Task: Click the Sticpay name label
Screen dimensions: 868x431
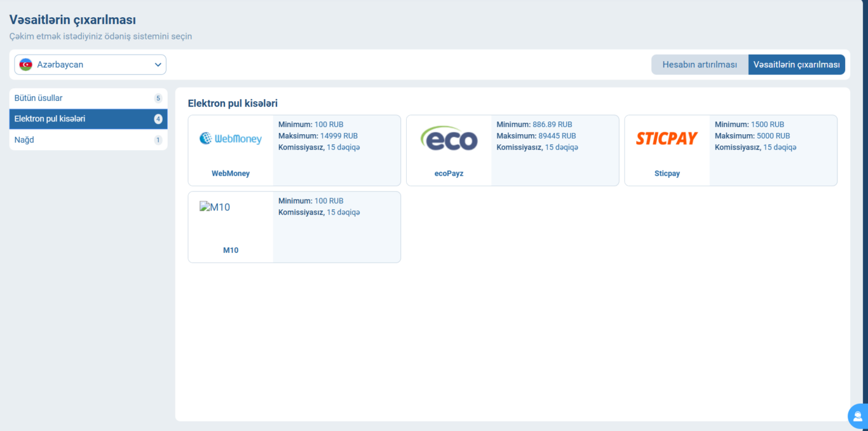Action: click(x=667, y=174)
